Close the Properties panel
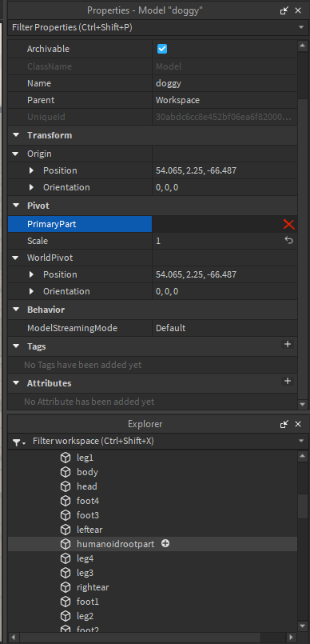Viewport: 310px width, 644px height. (298, 10)
